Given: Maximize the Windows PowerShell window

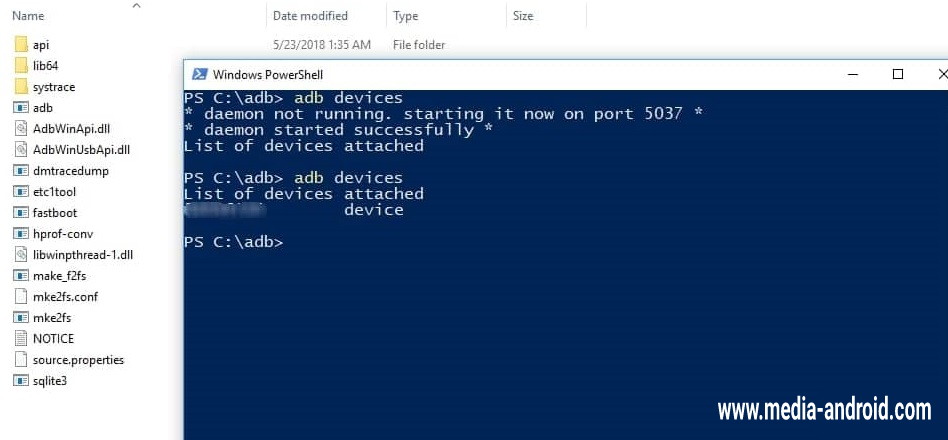Looking at the screenshot, I should (898, 74).
